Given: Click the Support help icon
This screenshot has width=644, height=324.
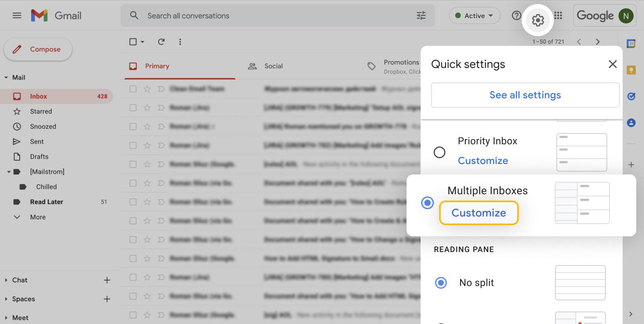Looking at the screenshot, I should pyautogui.click(x=516, y=16).
